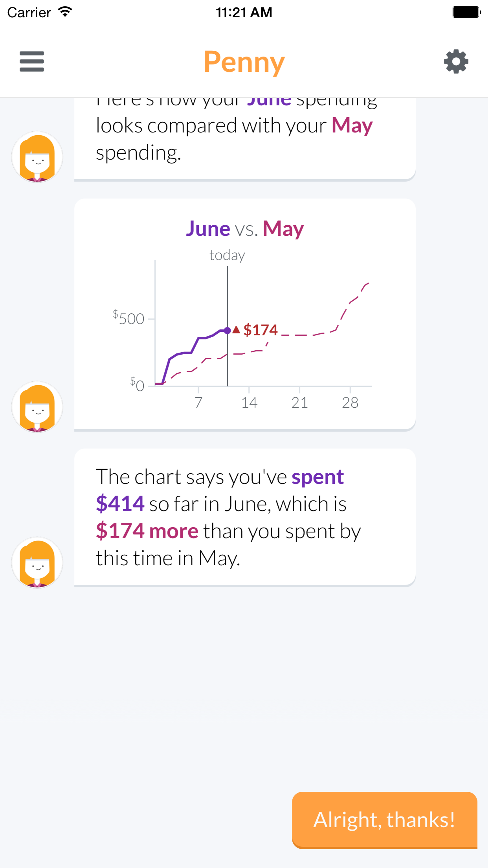Click the red triangle next to $174
This screenshot has height=868, width=488.
coord(236,330)
